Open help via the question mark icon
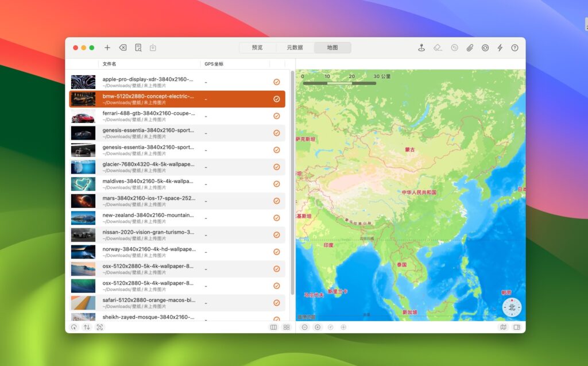Screen dimensions: 588x366 515,48
